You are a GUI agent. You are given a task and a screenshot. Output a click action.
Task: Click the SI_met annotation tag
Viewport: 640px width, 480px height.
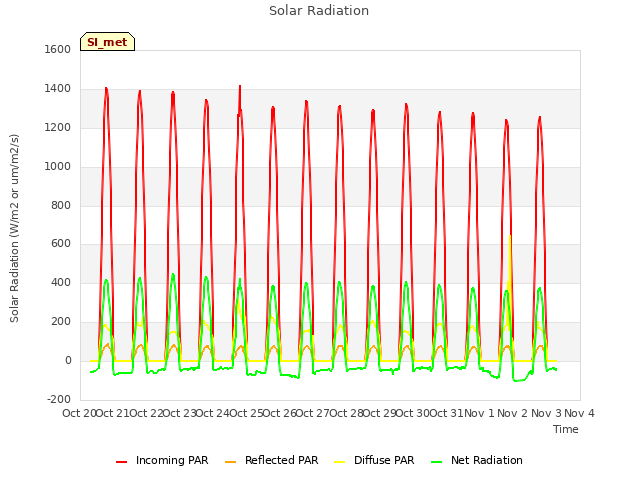click(x=107, y=42)
